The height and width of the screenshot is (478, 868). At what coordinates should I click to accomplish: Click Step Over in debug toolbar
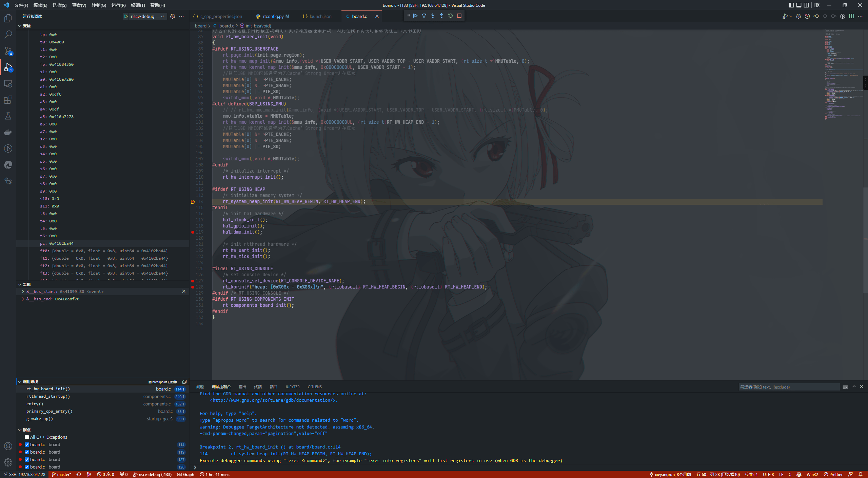click(424, 16)
